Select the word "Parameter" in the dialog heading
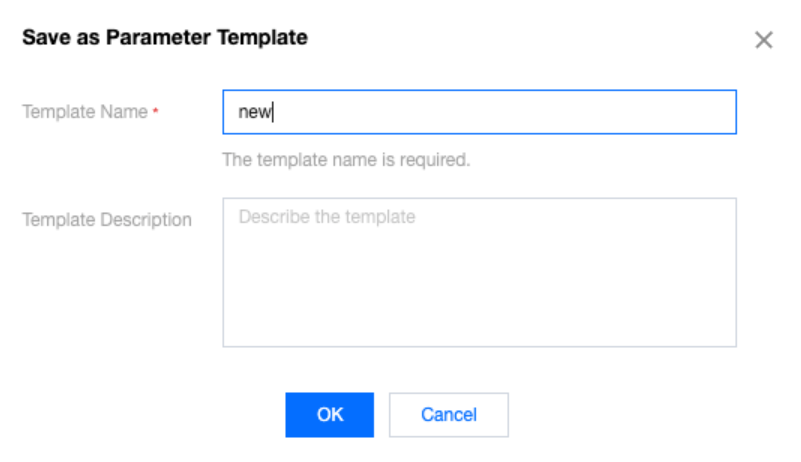Image resolution: width=801 pixels, height=462 pixels. (166, 38)
